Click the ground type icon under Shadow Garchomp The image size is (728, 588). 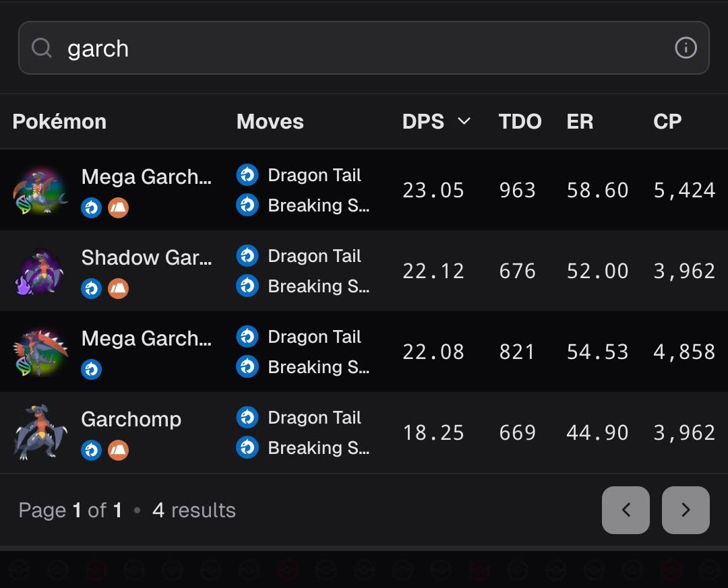coord(118,288)
